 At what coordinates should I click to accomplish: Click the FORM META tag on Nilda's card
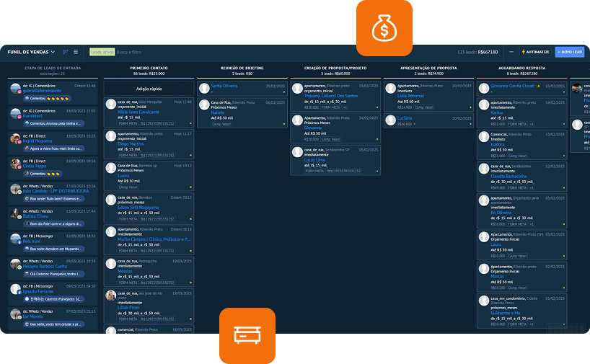pyautogui.click(x=128, y=123)
